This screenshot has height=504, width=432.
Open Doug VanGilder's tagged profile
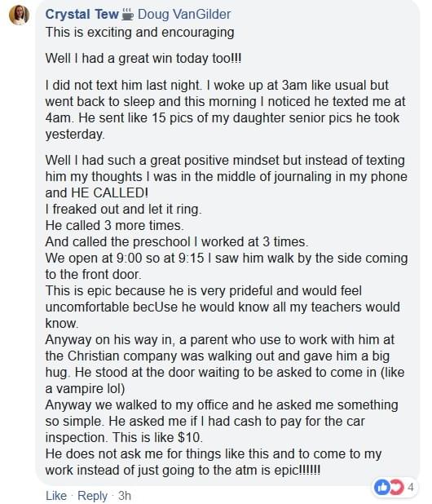click(x=184, y=15)
